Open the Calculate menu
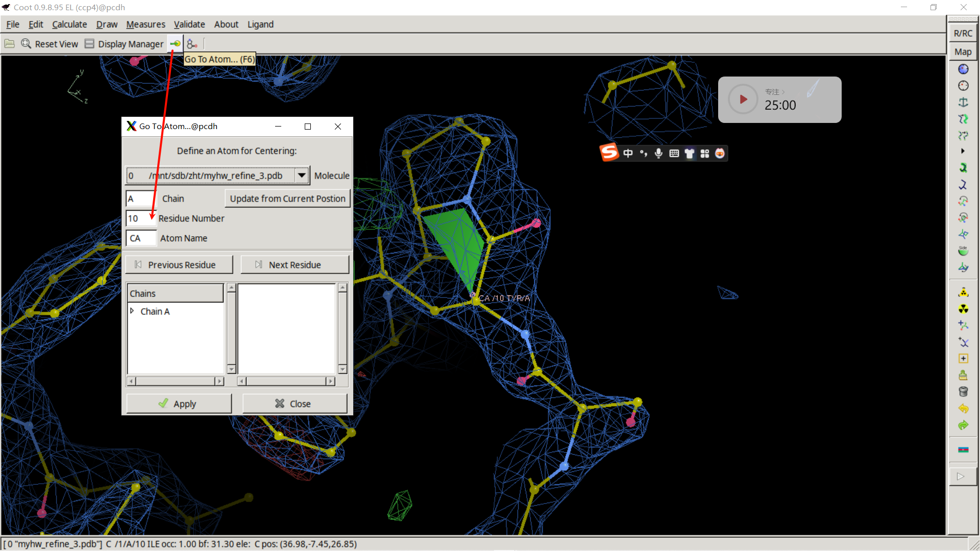Screen dimensions: 980x551 tap(69, 24)
